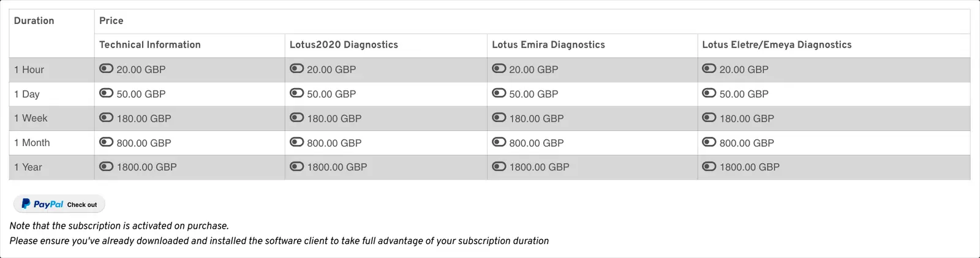Toggle 1 Hour Lotus2020 Diagnostics option
This screenshot has width=980, height=258.
pos(296,68)
